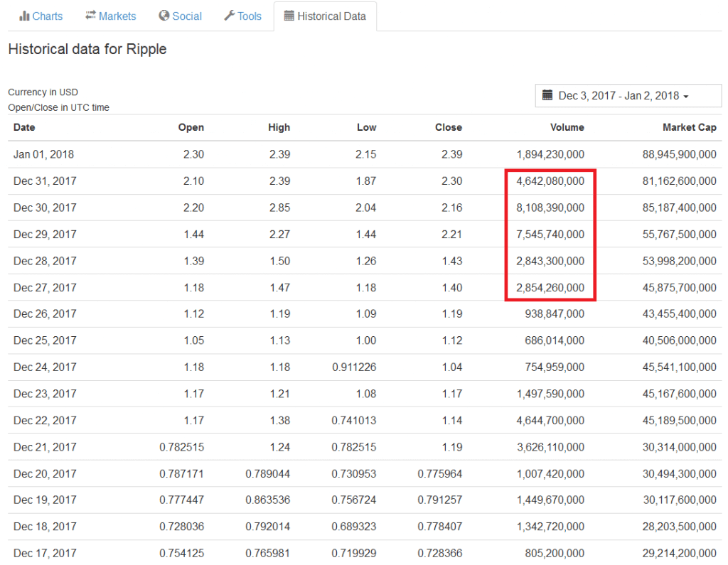Open the Social tab
728x565 pixels.
pyautogui.click(x=180, y=16)
